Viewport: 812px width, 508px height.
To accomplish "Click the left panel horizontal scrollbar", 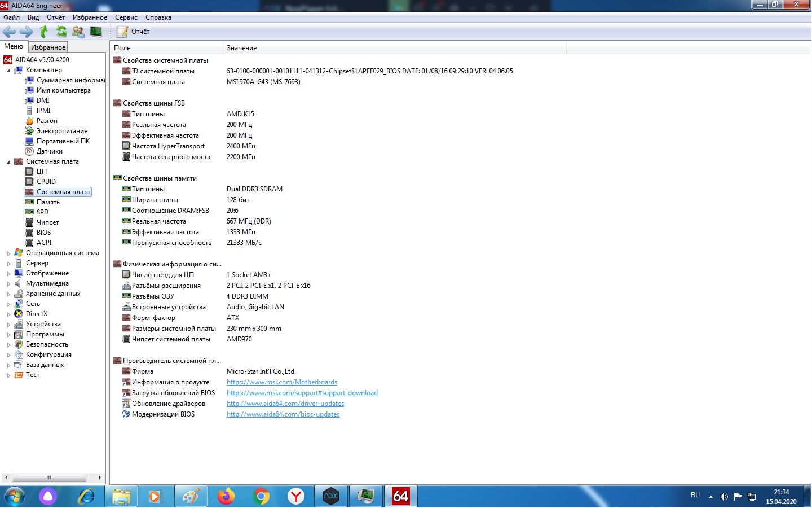I will (x=49, y=478).
